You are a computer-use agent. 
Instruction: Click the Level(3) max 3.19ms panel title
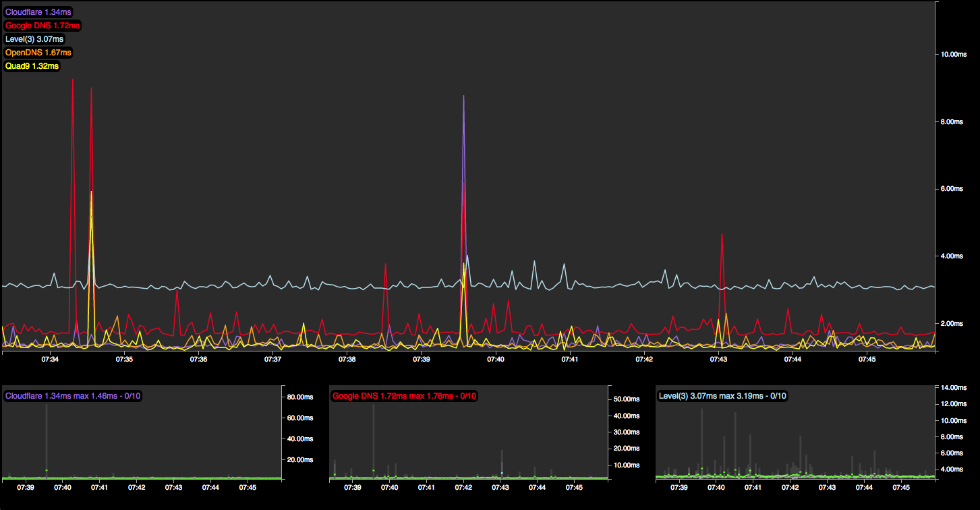click(x=722, y=396)
